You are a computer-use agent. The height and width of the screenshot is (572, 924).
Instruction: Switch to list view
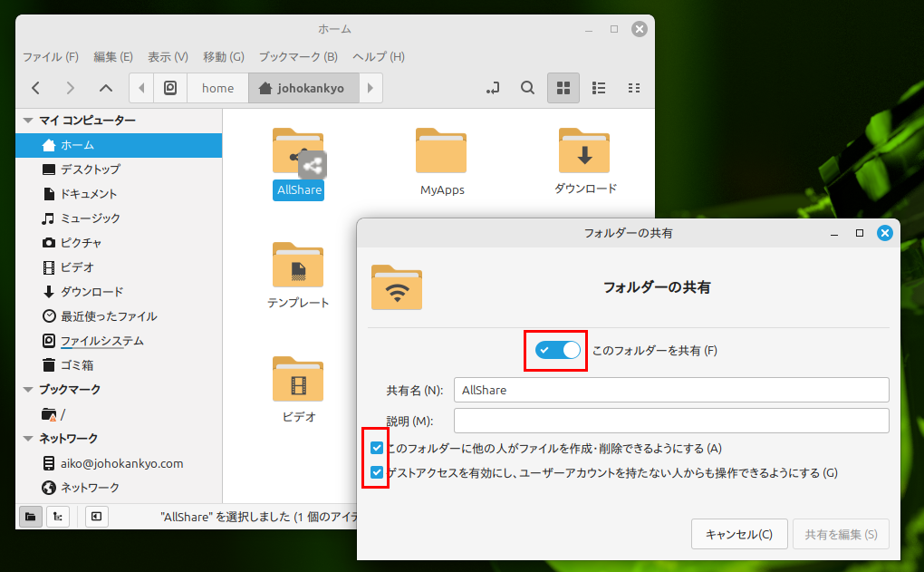coord(599,88)
